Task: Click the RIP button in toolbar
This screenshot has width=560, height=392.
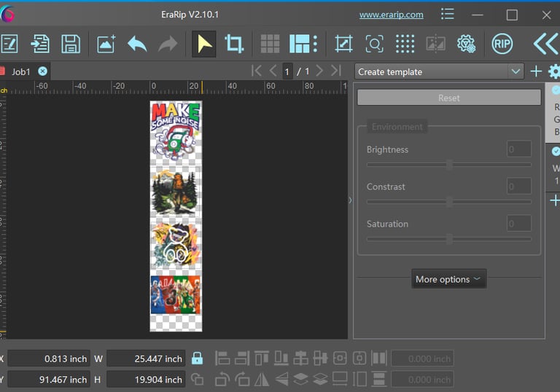Action: (x=502, y=44)
